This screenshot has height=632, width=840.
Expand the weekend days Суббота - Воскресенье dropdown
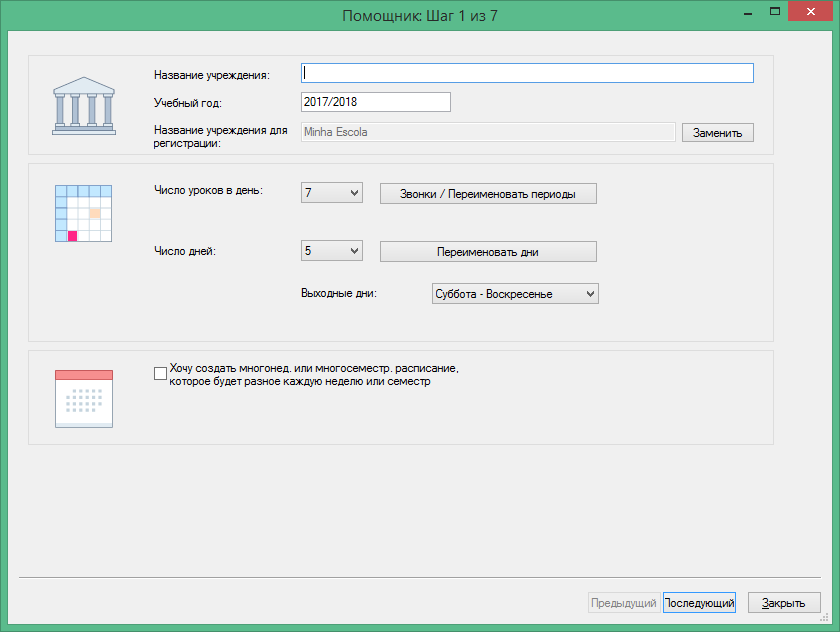pos(515,294)
